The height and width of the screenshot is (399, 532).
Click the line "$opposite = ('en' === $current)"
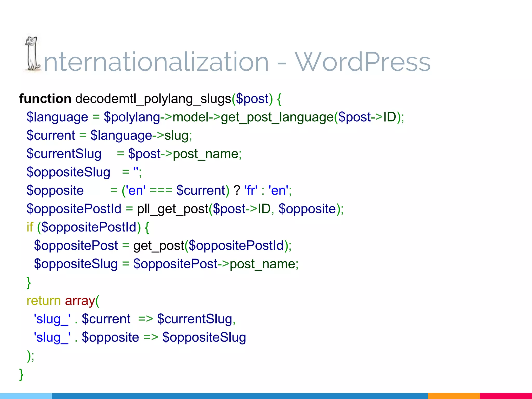point(159,191)
